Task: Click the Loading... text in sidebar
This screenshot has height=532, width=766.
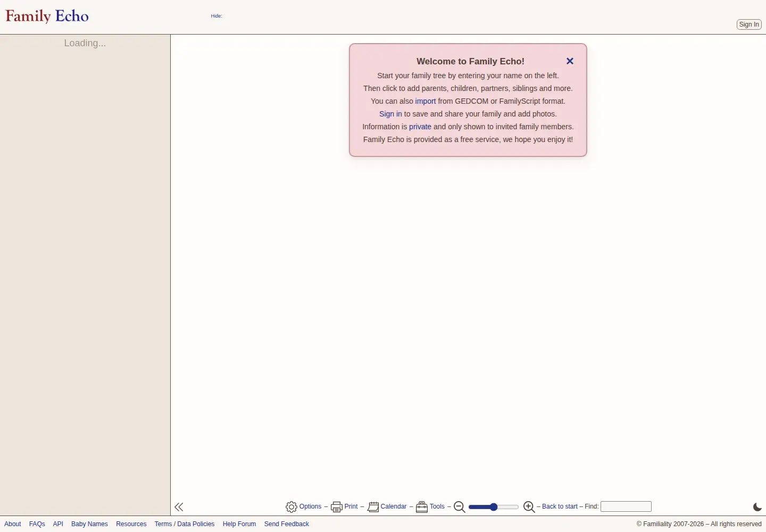Action: point(85,43)
